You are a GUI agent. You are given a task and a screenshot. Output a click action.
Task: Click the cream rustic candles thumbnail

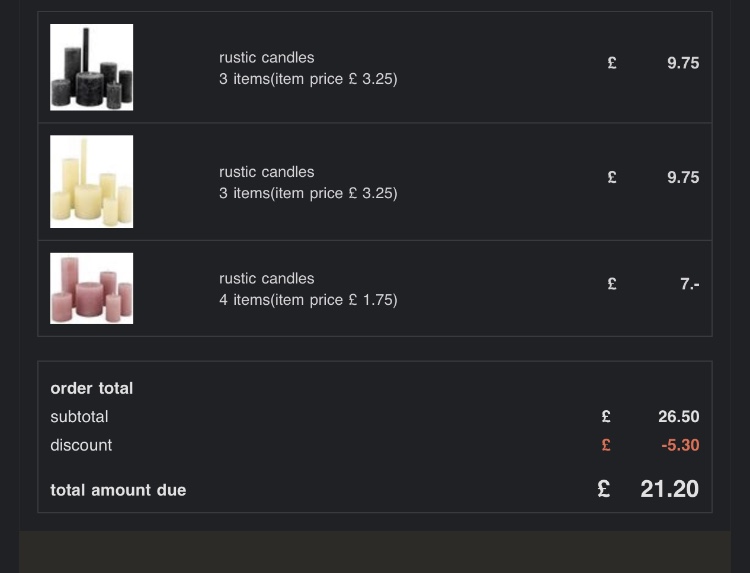click(x=91, y=181)
